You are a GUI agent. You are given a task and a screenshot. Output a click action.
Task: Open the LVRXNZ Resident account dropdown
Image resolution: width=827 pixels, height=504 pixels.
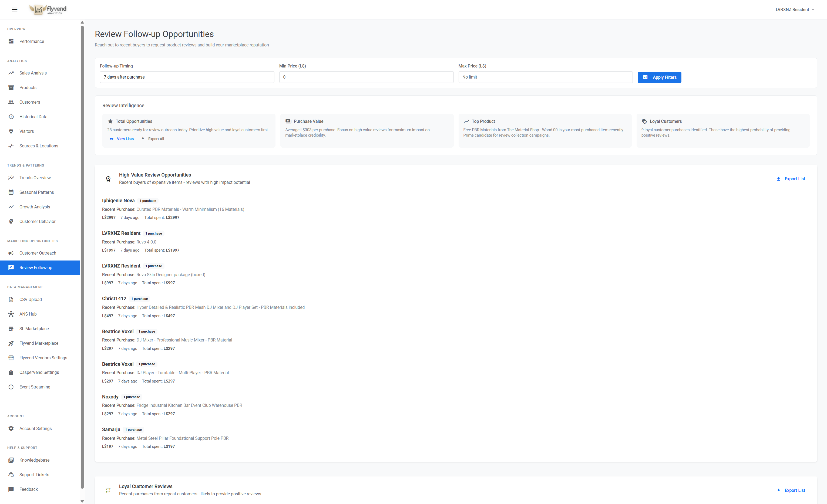click(794, 9)
